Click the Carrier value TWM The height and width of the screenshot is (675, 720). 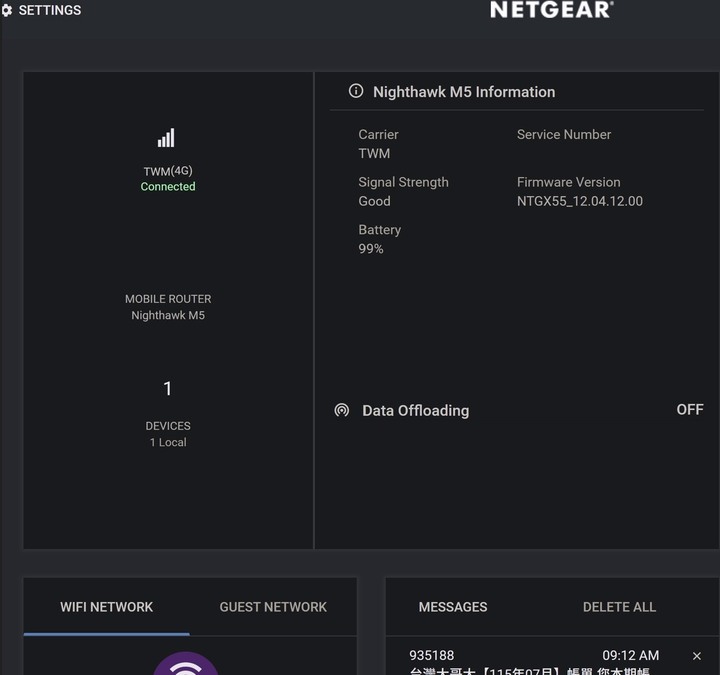[374, 153]
